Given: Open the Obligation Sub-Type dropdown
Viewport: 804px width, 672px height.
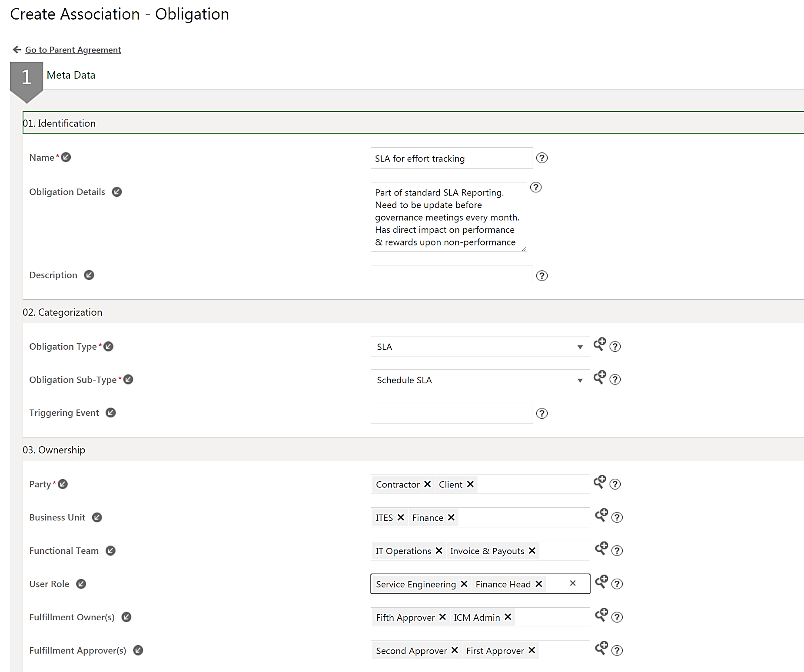Looking at the screenshot, I should point(580,381).
